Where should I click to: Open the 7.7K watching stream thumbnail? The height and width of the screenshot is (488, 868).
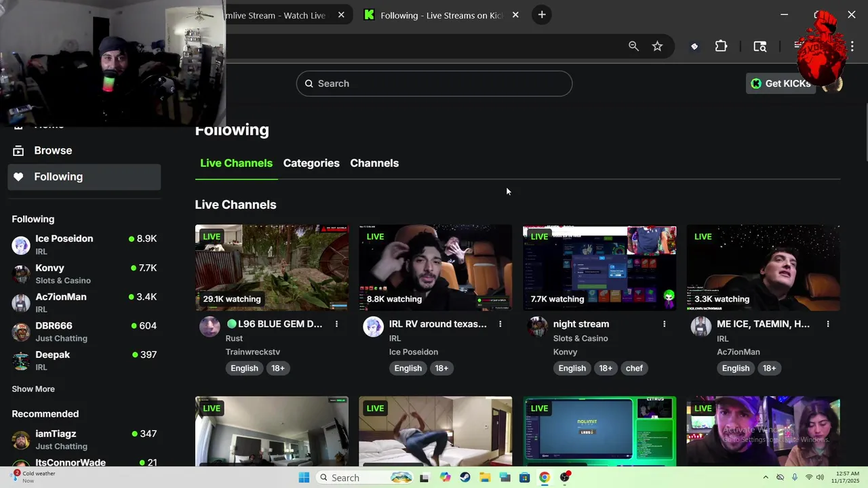point(599,268)
